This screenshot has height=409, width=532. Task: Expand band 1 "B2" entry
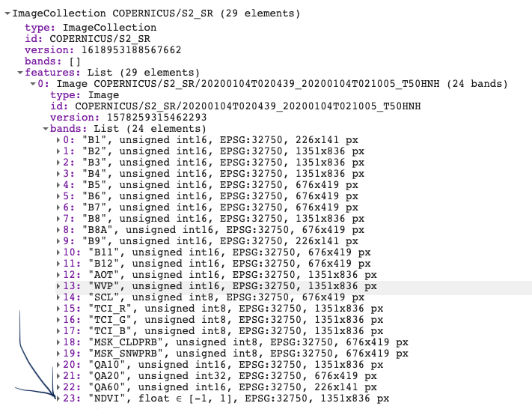[x=58, y=151]
